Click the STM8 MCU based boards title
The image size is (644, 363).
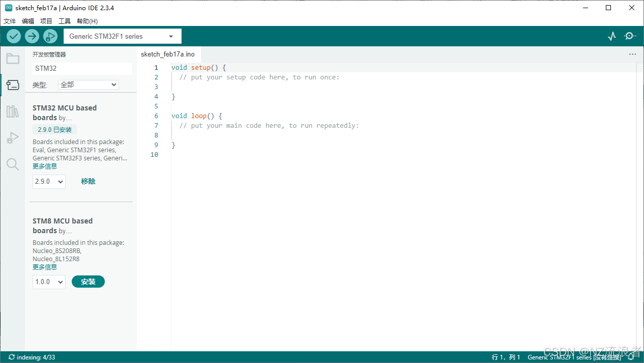pyautogui.click(x=63, y=226)
